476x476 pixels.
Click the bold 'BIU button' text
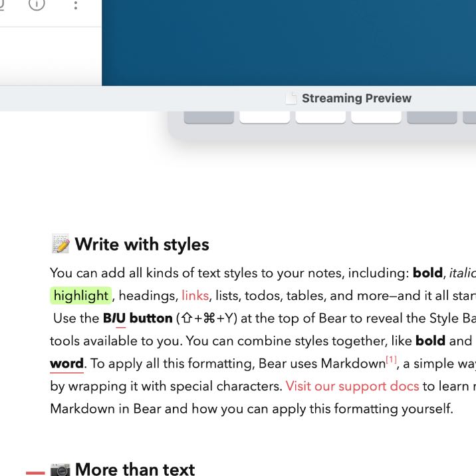pos(138,318)
